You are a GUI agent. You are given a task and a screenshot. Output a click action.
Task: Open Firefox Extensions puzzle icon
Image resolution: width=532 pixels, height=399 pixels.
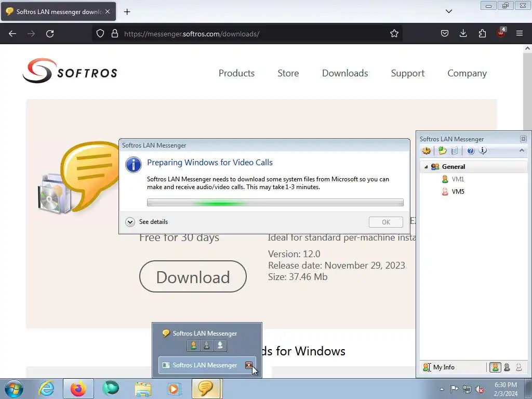482,34
